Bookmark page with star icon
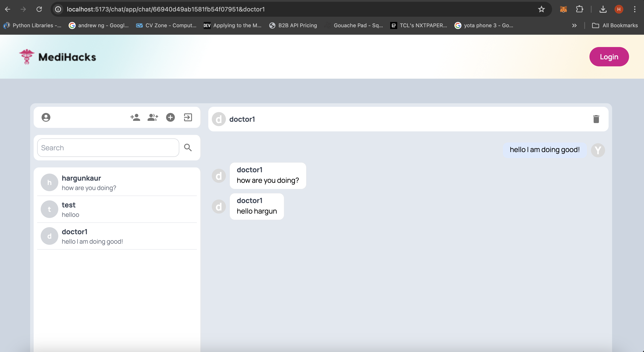The width and height of the screenshot is (644, 352). [541, 9]
